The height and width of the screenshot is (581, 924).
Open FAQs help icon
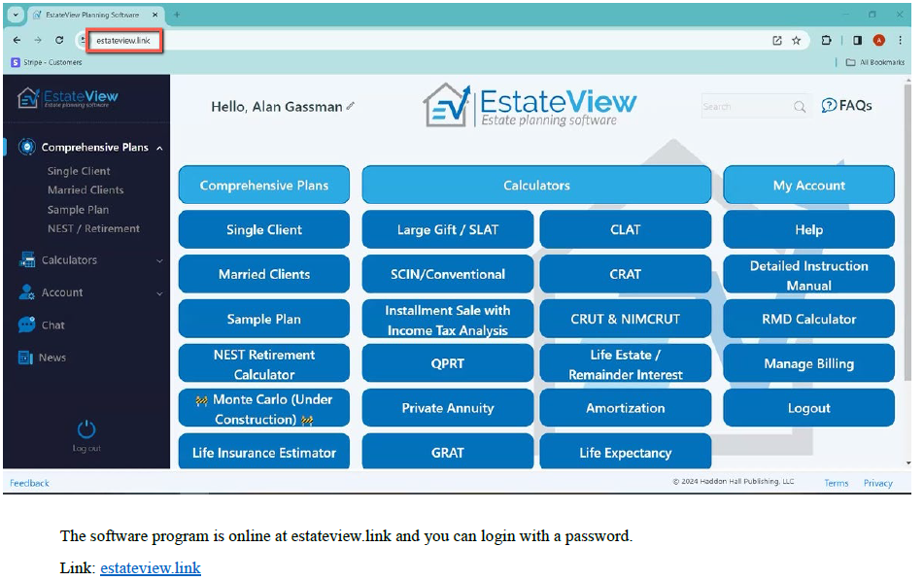click(846, 106)
